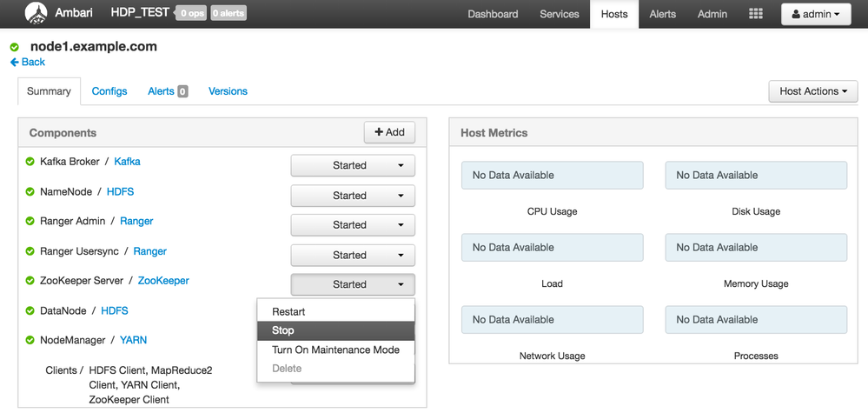Click the alerts count badge in header
This screenshot has width=868, height=413.
(228, 14)
